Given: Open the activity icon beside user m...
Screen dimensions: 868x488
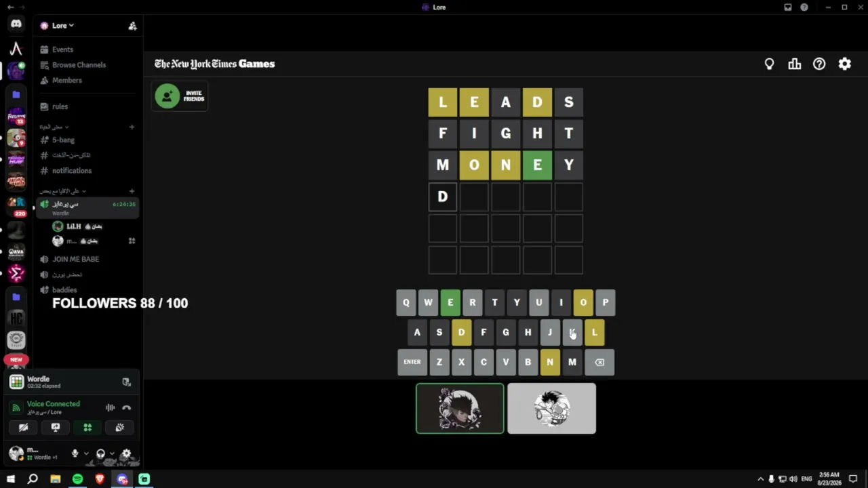Looking at the screenshot, I should click(132, 241).
